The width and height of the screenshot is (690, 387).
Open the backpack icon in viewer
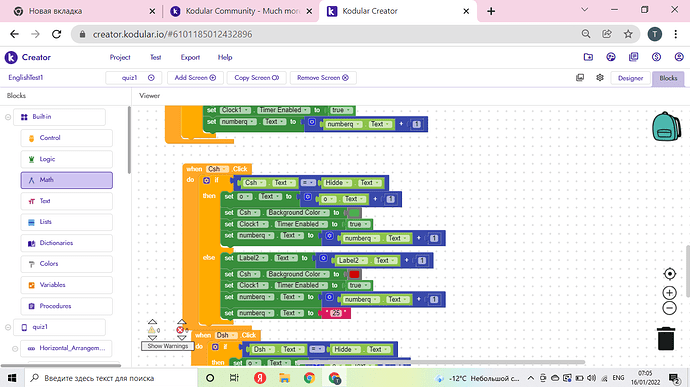pyautogui.click(x=666, y=126)
